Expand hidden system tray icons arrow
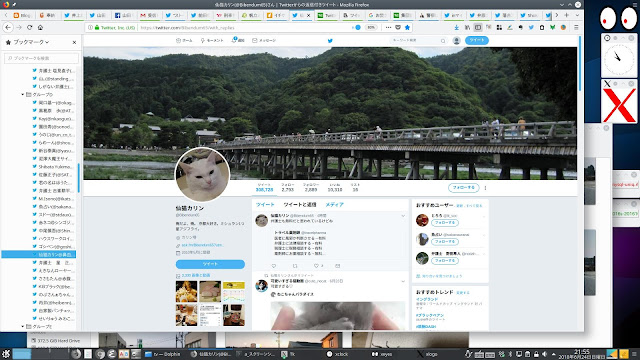 [553, 354]
